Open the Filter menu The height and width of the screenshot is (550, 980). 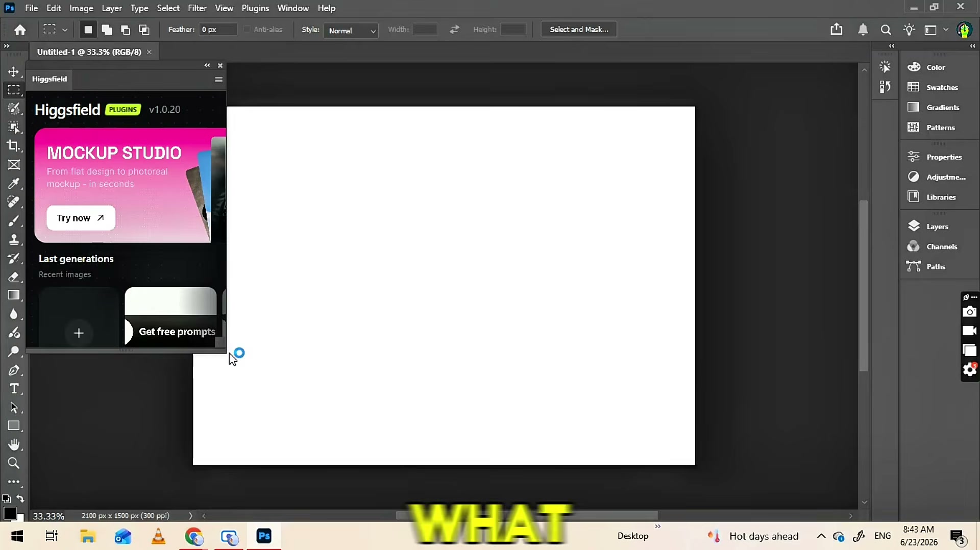coord(197,8)
